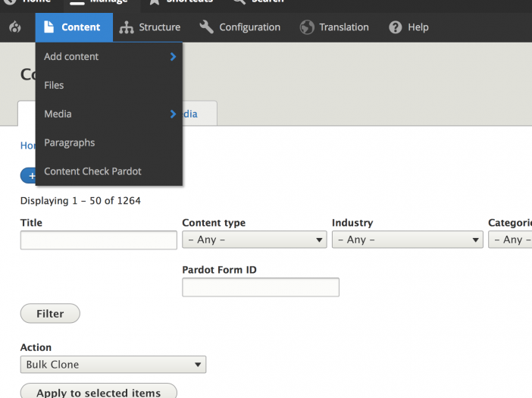Viewport: 532px width, 398px height.
Task: Select Paragraphs from the Content menu
Action: point(70,143)
